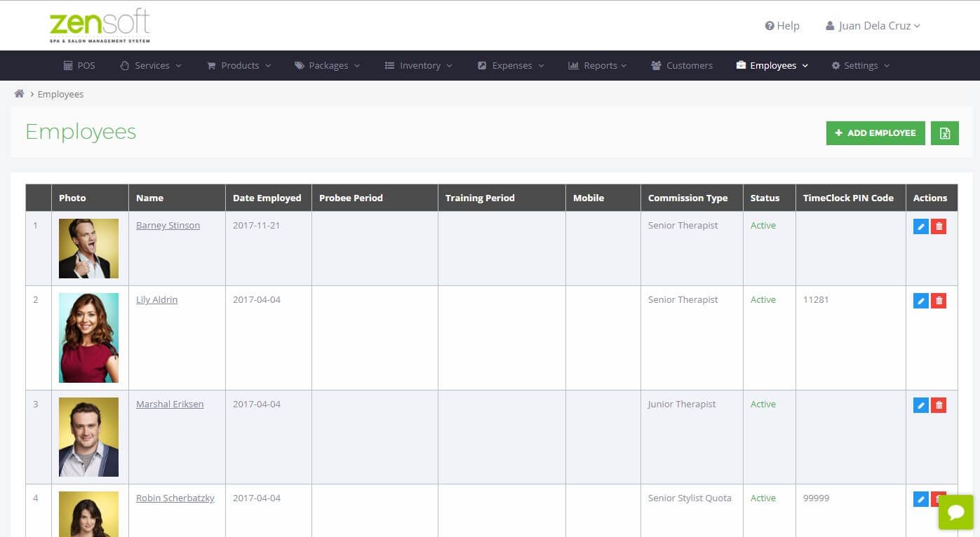Go to the Customers page

(682, 66)
